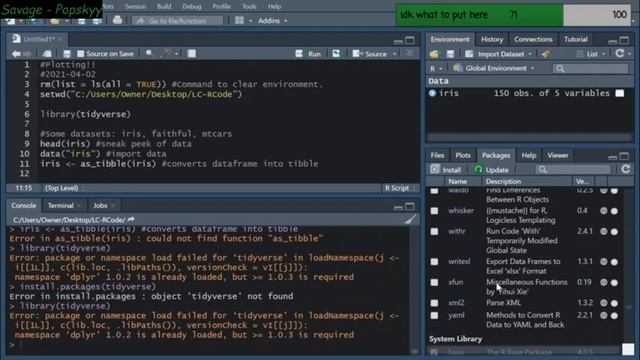Image resolution: width=640 pixels, height=360 pixels.
Task: Click the Update packages button
Action: coord(491,169)
